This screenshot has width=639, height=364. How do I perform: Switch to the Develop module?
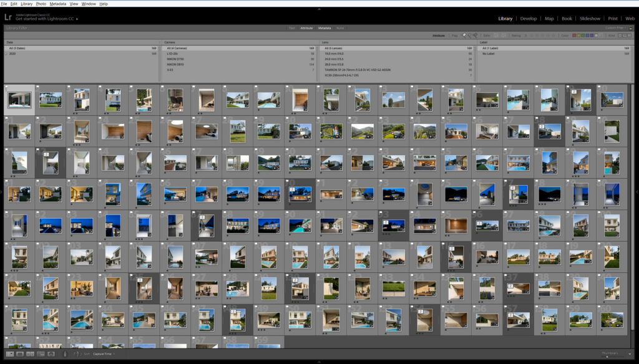528,19
